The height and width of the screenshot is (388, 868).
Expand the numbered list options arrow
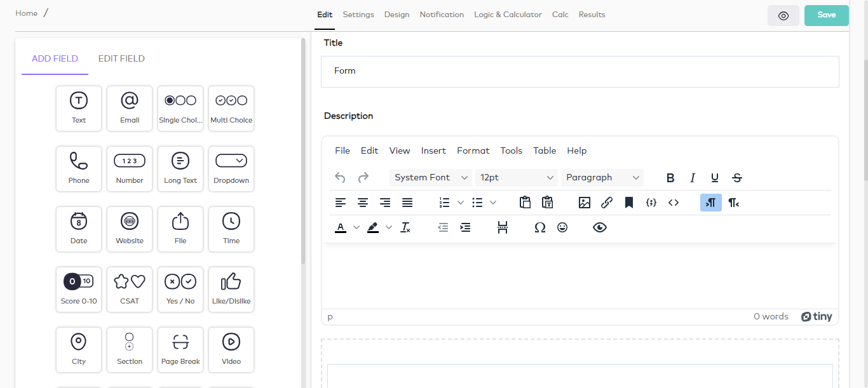460,202
